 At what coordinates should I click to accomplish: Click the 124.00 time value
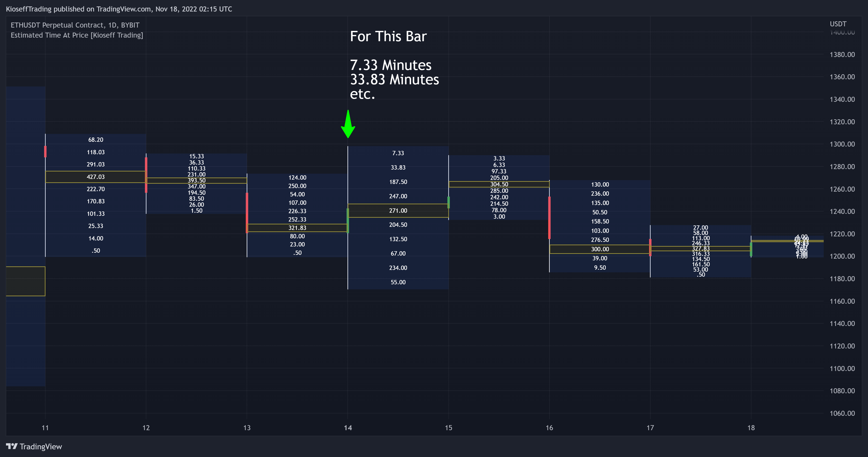(x=298, y=178)
